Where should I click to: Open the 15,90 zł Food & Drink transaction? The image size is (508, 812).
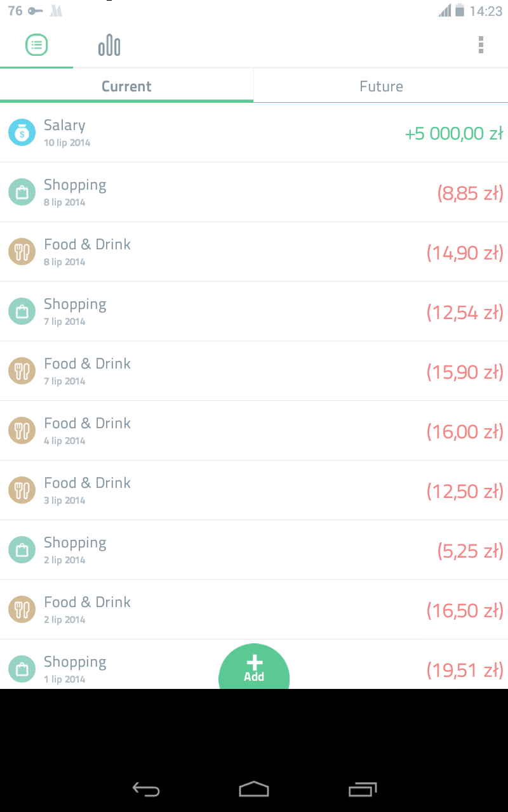254,371
